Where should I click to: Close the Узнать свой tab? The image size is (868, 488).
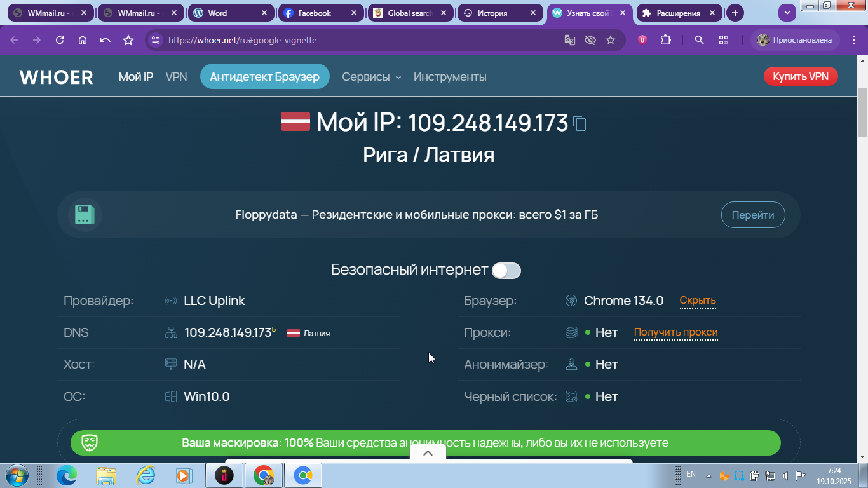(x=623, y=13)
